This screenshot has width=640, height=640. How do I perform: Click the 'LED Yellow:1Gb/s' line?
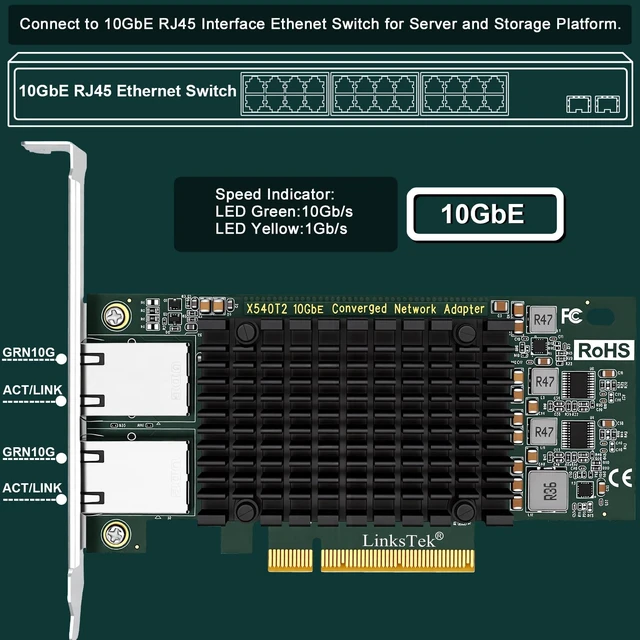[x=281, y=229]
